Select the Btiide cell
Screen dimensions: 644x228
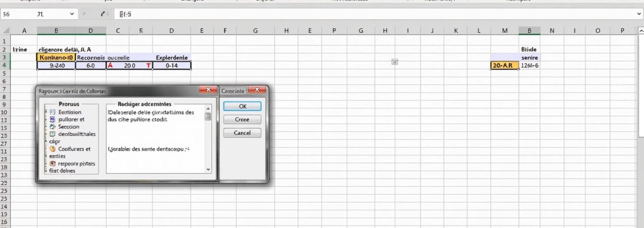pyautogui.click(x=530, y=49)
